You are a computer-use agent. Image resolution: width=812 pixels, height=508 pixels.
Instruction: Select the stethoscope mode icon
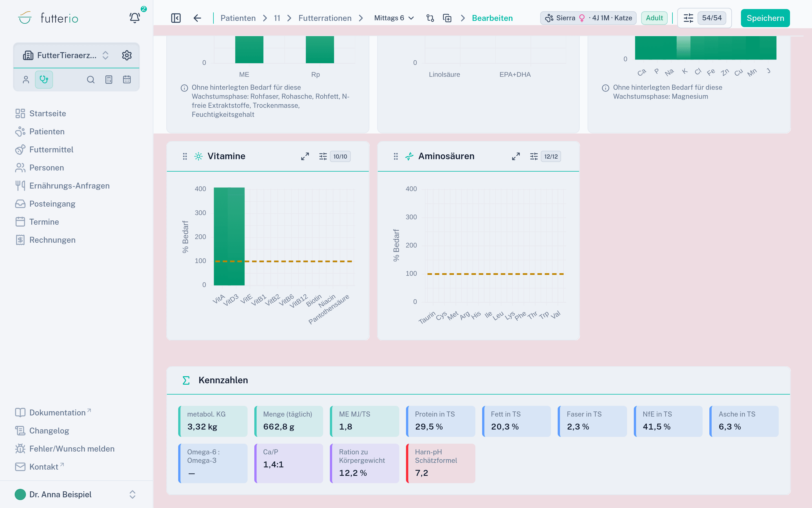tap(44, 80)
